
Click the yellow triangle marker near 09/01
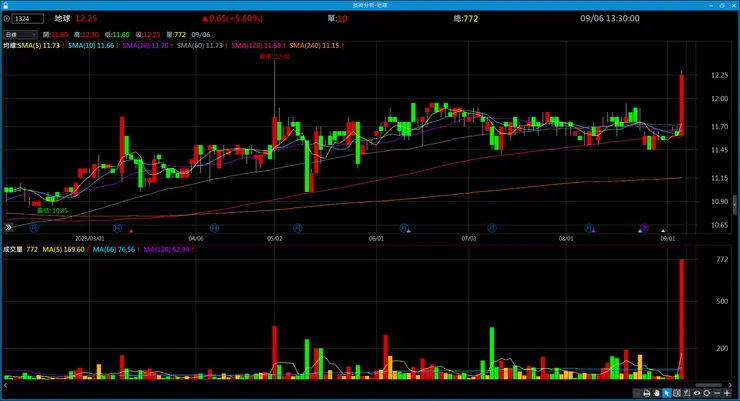[663, 231]
